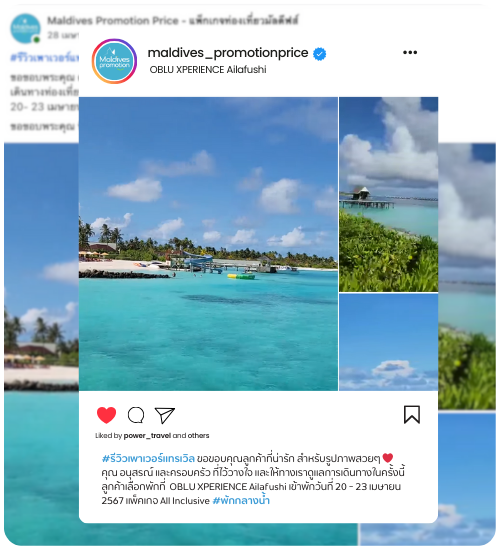Open the large beach lagoon photo

click(208, 244)
